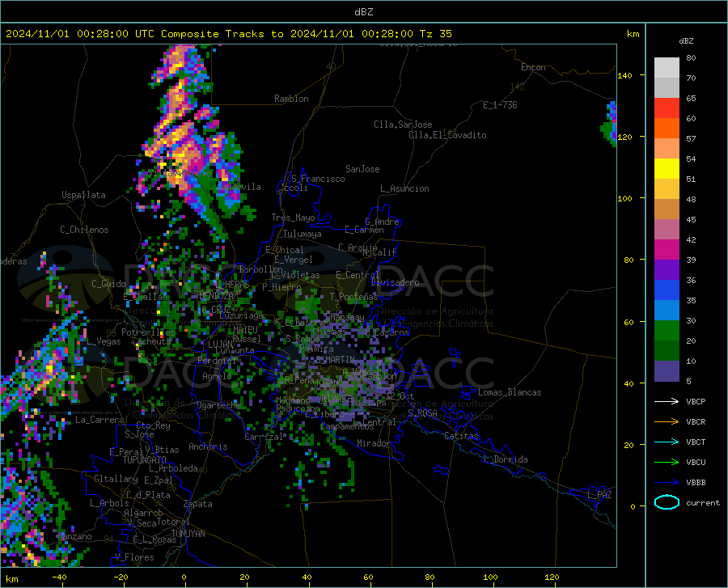Click the L_Vegas map label
Image resolution: width=728 pixels, height=588 pixels.
coord(104,341)
